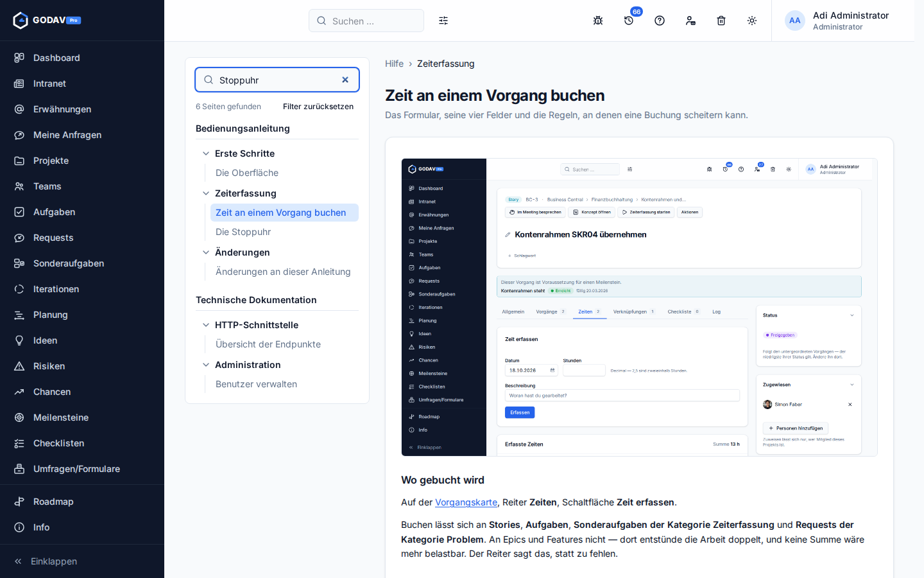The image size is (924, 578).
Task: Open the trash bin icon in header
Action: click(721, 21)
